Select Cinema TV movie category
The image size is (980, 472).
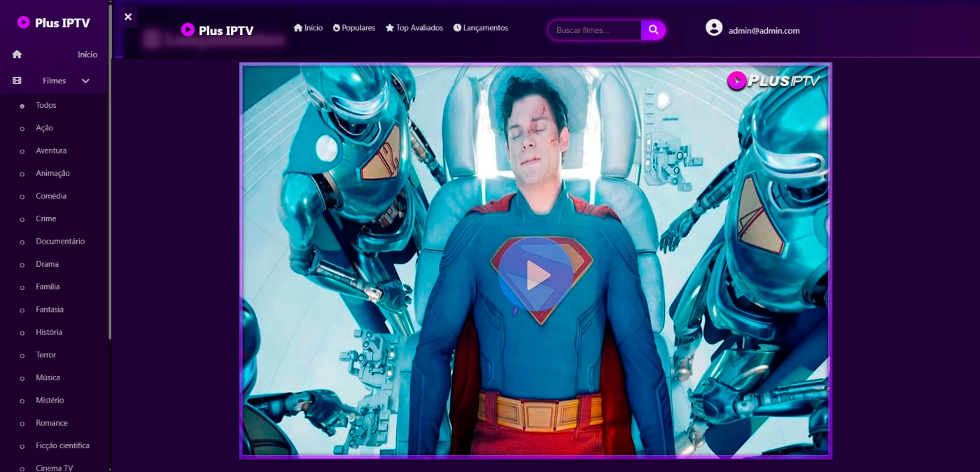(x=55, y=468)
